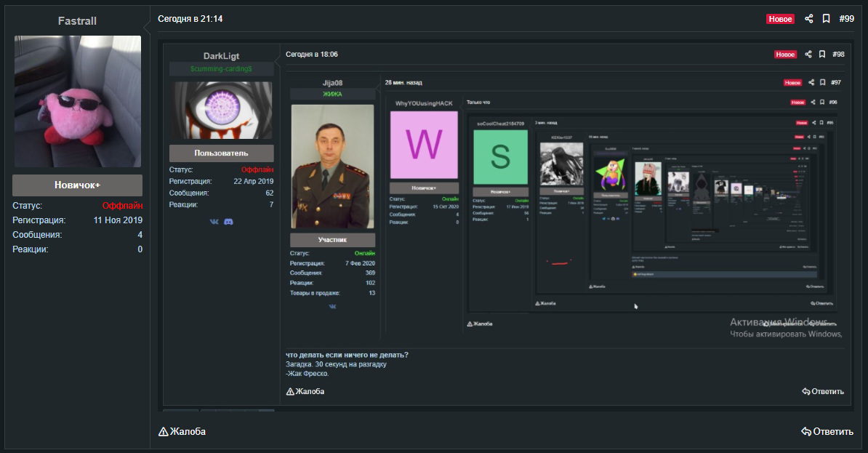The height and width of the screenshot is (453, 868).
Task: Click the green S avatar of soCoolCheat
Action: tap(500, 157)
